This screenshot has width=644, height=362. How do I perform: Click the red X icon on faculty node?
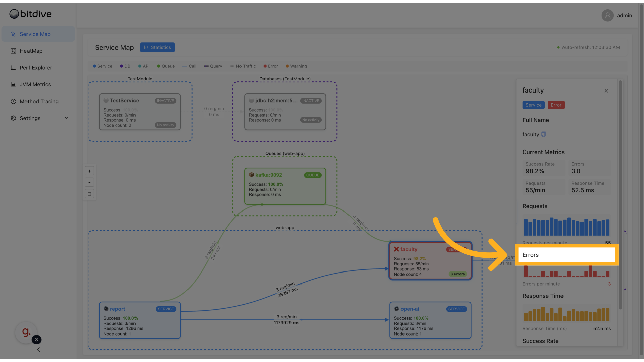(x=396, y=249)
